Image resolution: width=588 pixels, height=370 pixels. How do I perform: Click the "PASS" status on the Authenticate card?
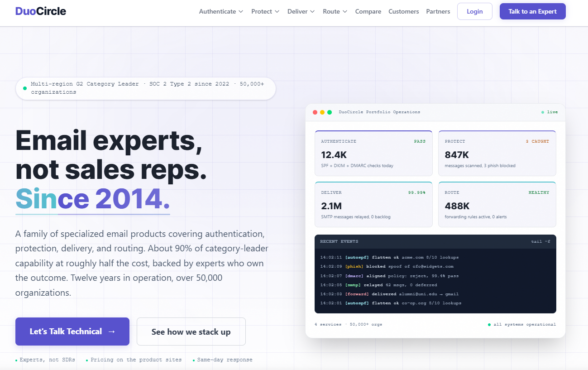[x=420, y=141]
